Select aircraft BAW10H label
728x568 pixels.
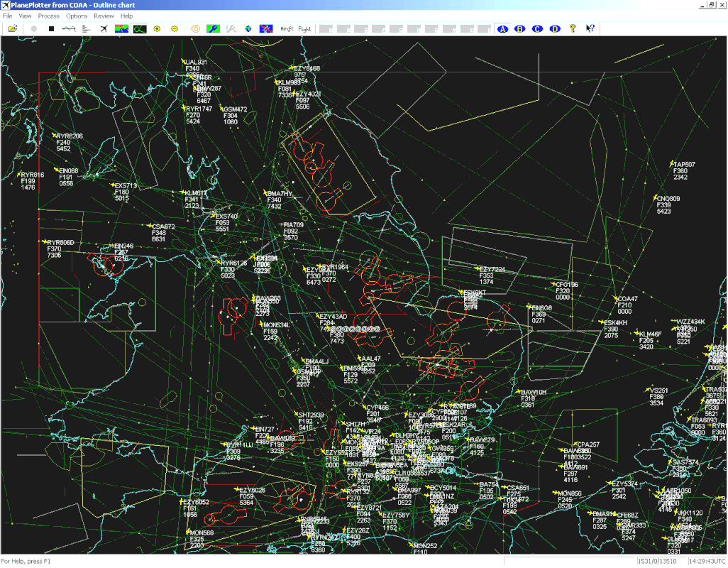pos(534,393)
